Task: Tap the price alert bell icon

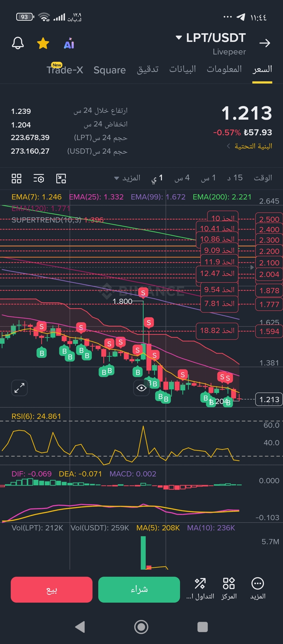Action: [18, 43]
